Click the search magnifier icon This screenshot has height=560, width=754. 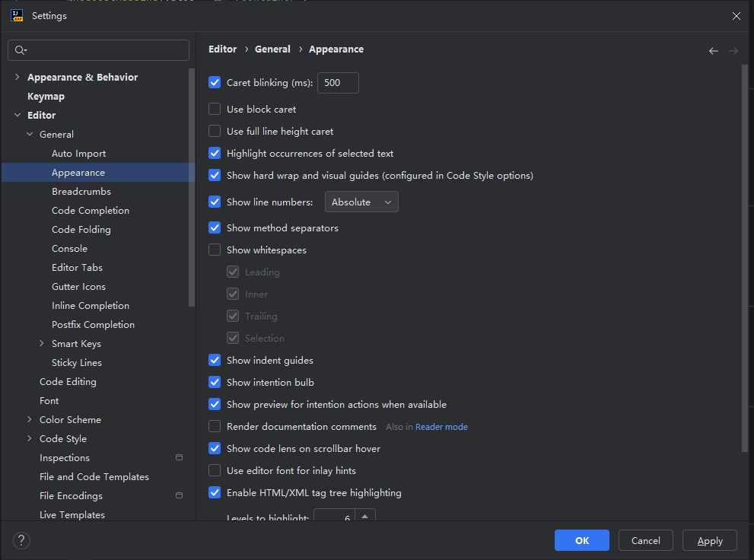[x=21, y=50]
